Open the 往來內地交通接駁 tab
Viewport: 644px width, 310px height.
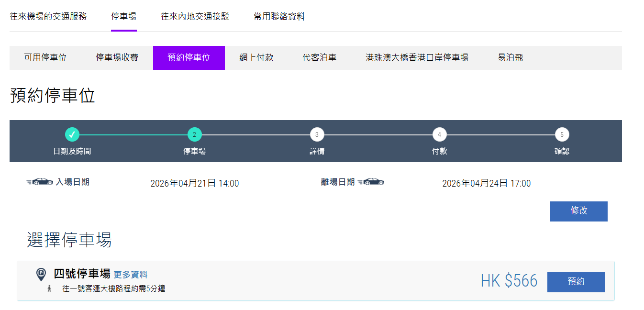point(195,16)
